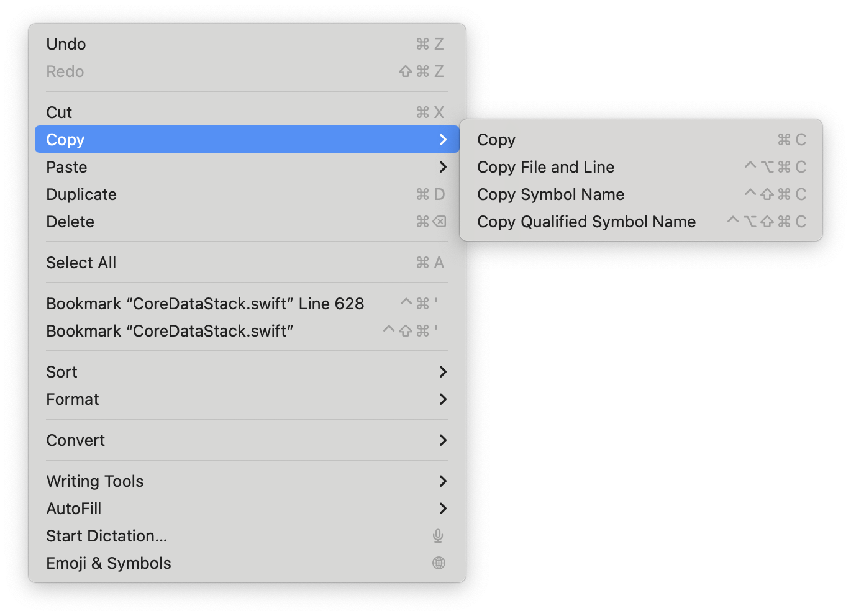Click plain Copy in the submenu

point(497,140)
